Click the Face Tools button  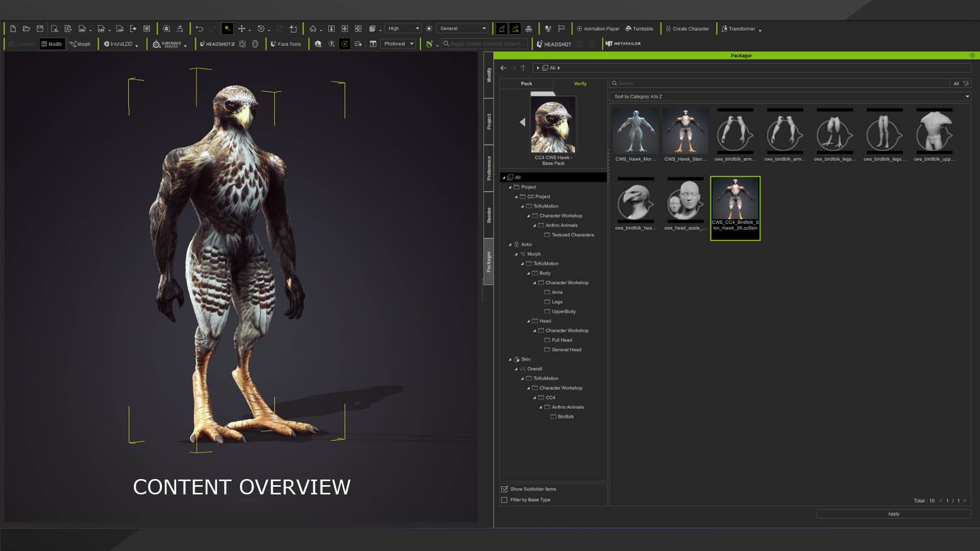(285, 44)
